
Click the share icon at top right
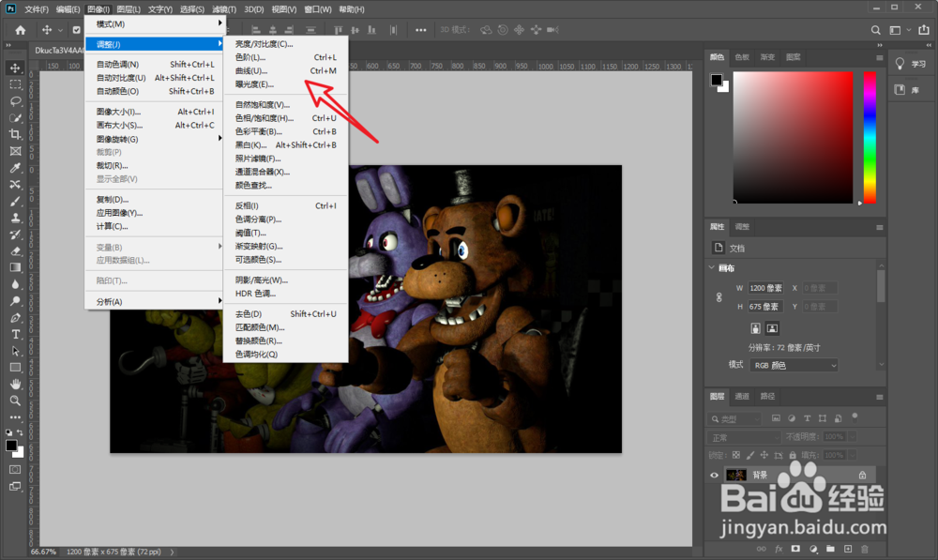pyautogui.click(x=924, y=30)
